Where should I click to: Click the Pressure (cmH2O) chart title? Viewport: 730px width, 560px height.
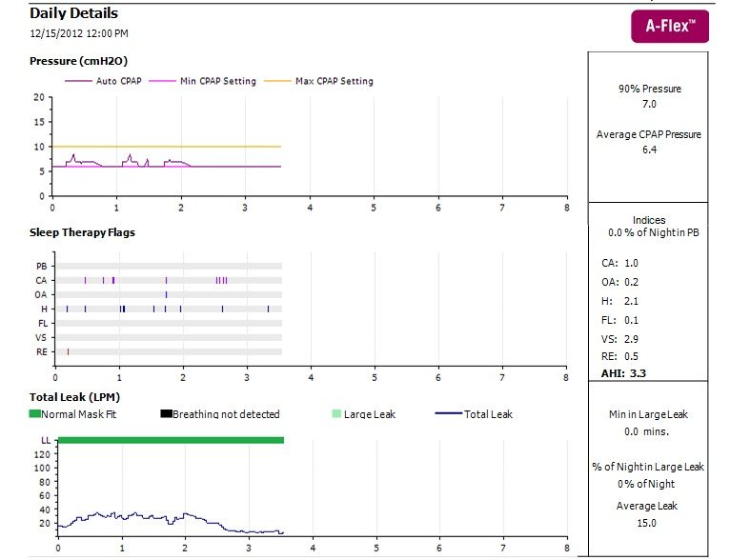79,61
